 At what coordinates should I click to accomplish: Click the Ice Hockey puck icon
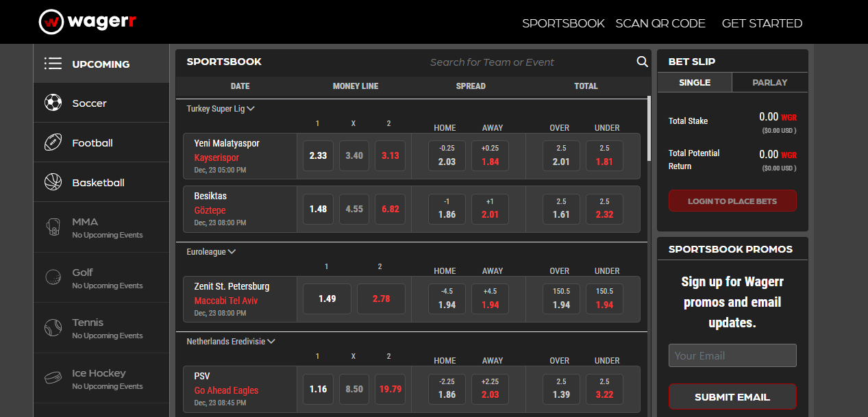(x=53, y=378)
